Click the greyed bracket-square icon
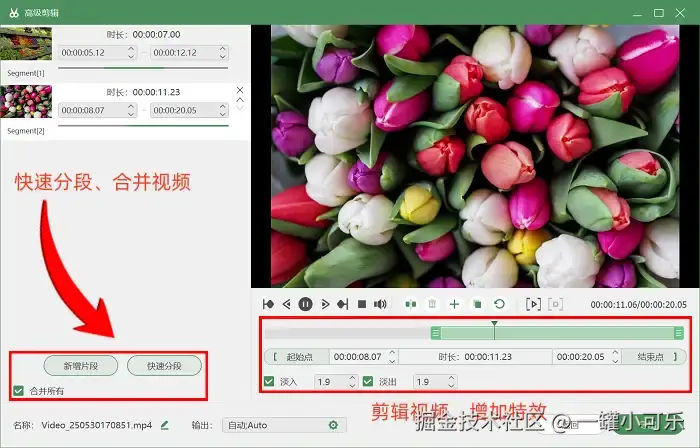The width and height of the screenshot is (700, 448). coord(555,304)
